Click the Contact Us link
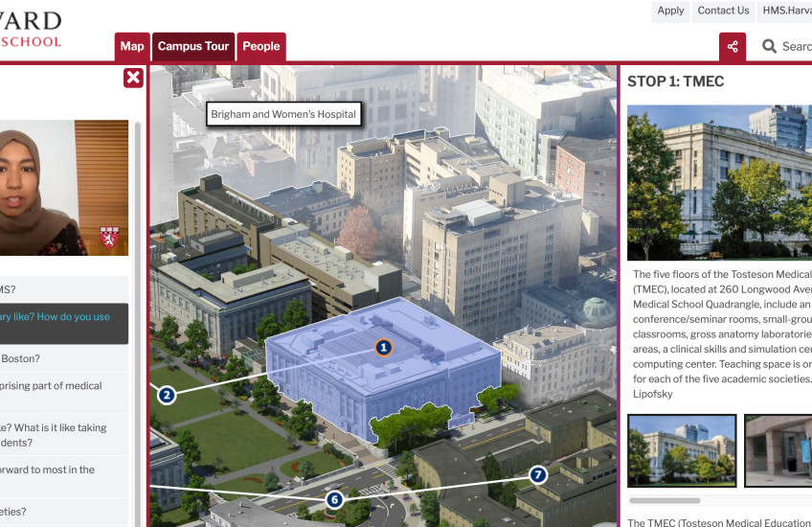The height and width of the screenshot is (527, 812). point(723,11)
